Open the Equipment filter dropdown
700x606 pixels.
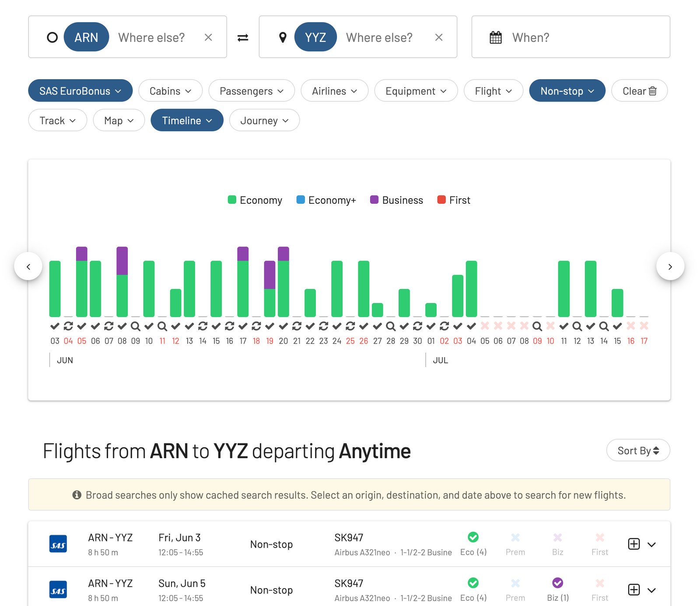416,91
